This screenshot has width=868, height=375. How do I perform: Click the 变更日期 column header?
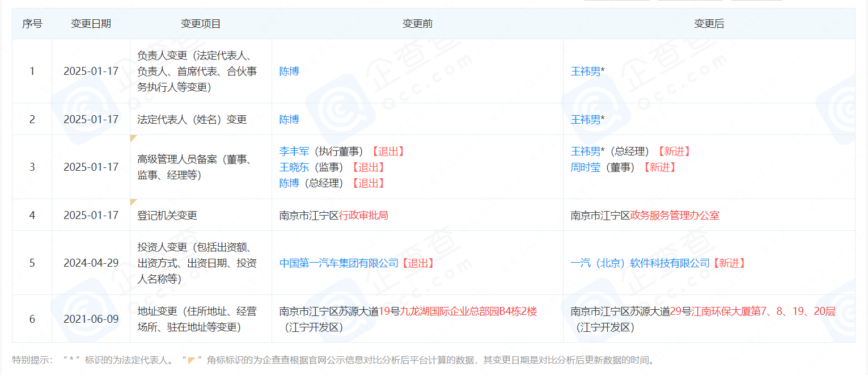(91, 24)
